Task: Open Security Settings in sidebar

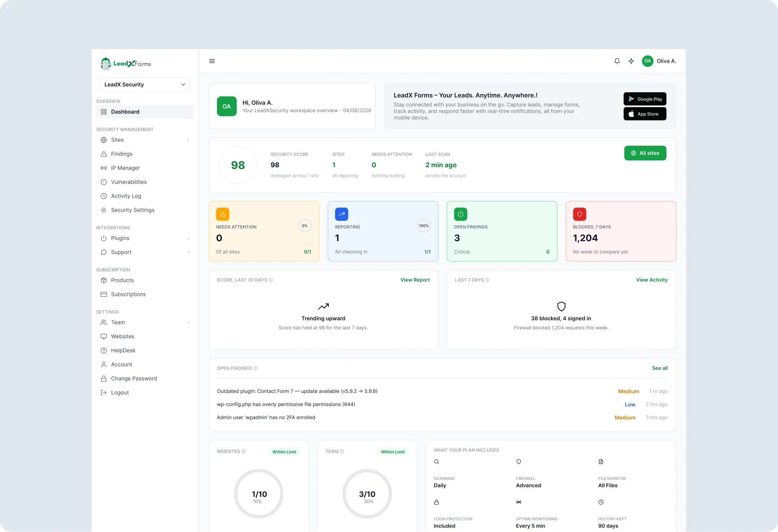Action: click(x=145, y=210)
